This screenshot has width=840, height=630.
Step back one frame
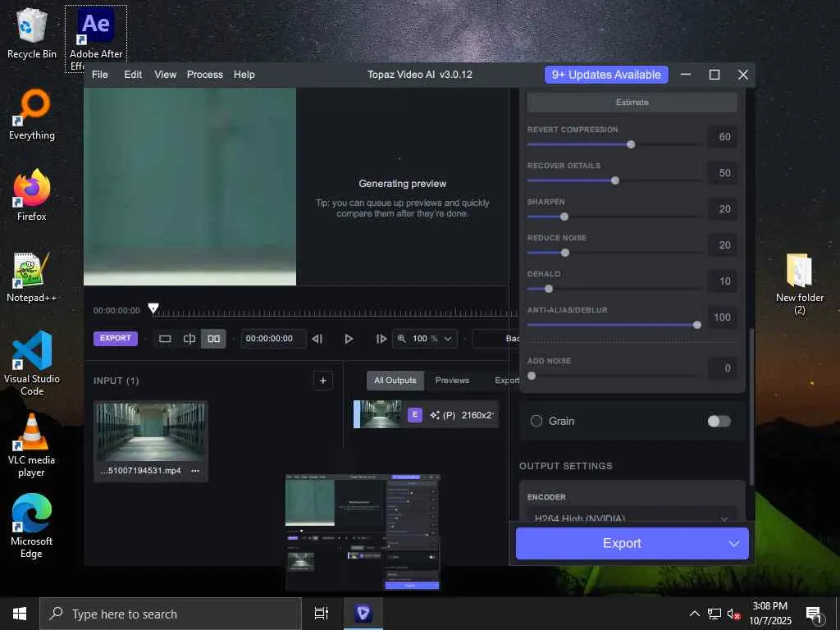point(317,339)
